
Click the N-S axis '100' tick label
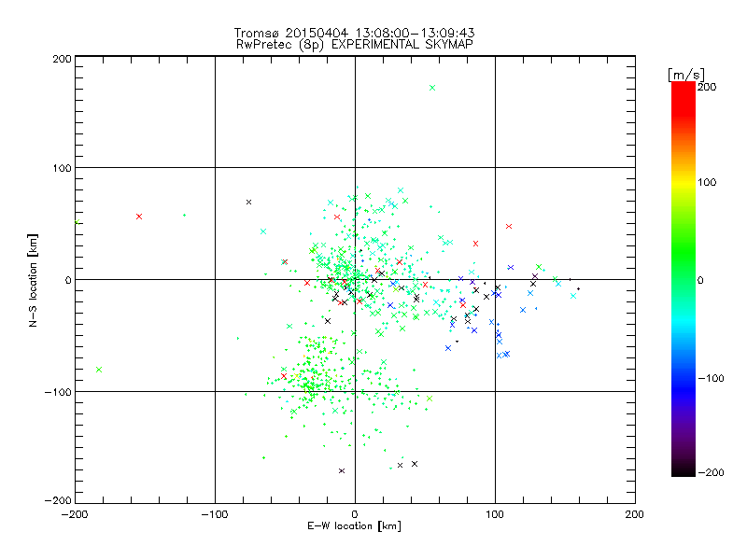[62, 168]
